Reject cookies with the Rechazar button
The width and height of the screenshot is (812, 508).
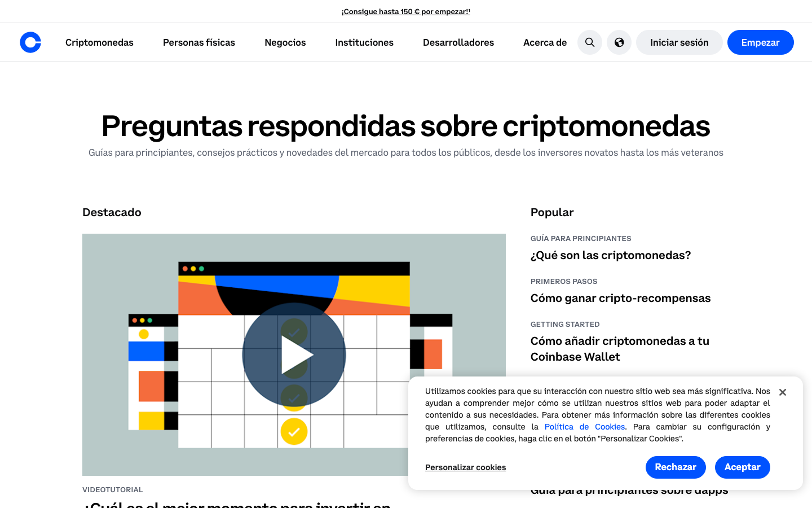click(x=676, y=467)
